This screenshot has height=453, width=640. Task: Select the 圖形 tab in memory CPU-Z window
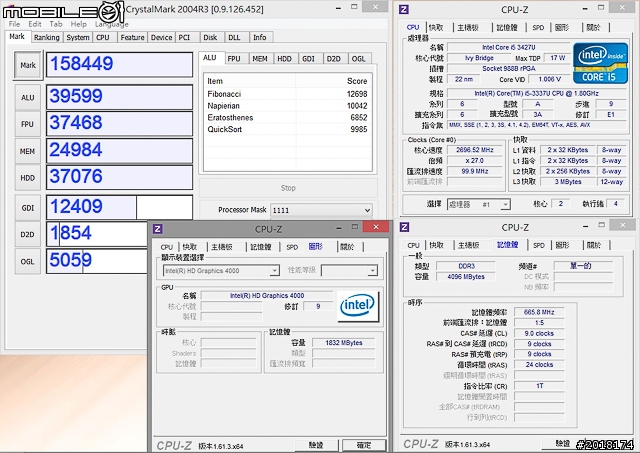coord(562,245)
